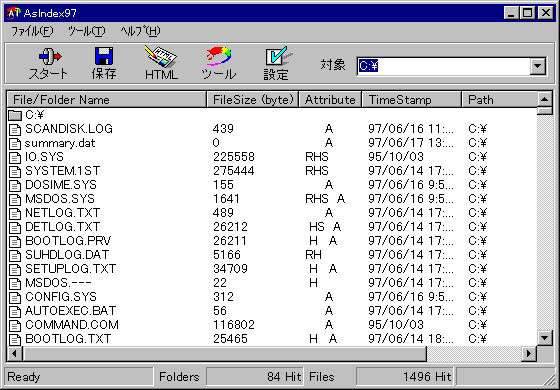The image size is (560, 390).
Task: Click horizontal scrollbar right arrow
Action: [x=529, y=354]
